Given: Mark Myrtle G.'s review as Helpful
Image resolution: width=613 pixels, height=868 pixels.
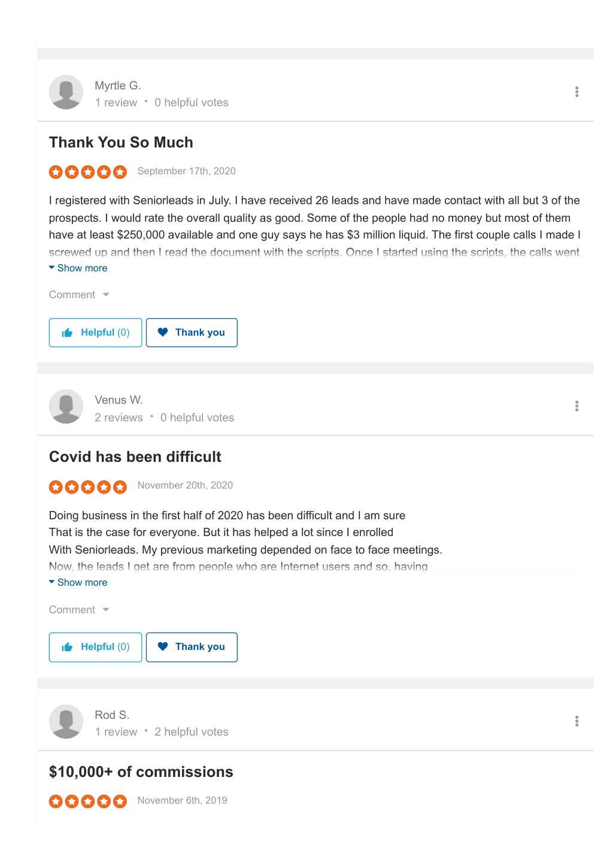Looking at the screenshot, I should 95,332.
